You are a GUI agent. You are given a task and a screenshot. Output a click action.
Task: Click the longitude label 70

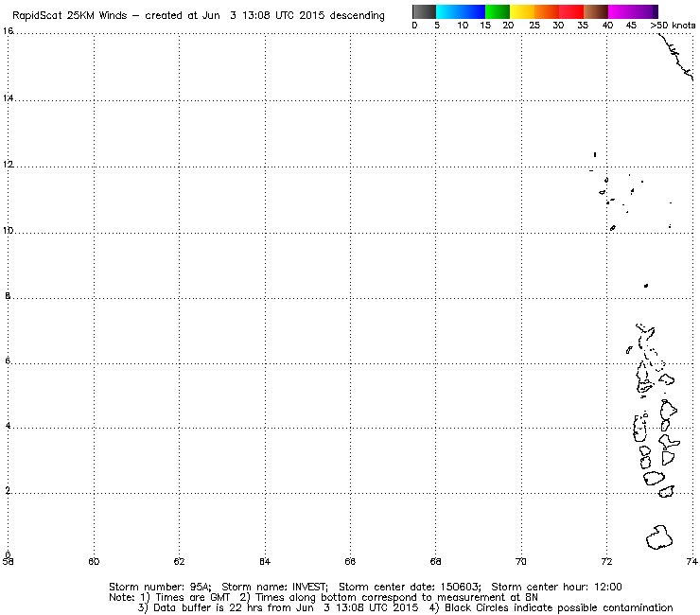pos(521,561)
